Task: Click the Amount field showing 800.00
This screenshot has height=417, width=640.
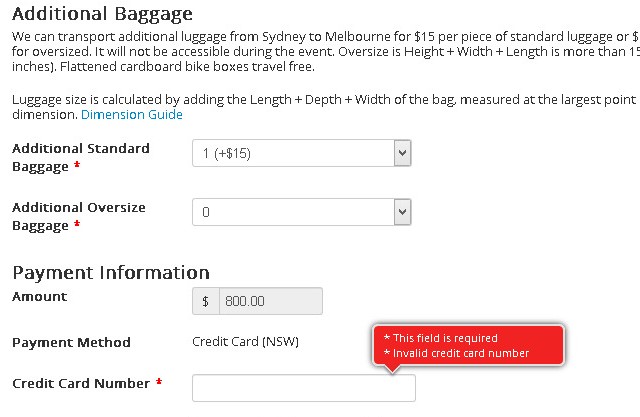Action: (x=270, y=301)
